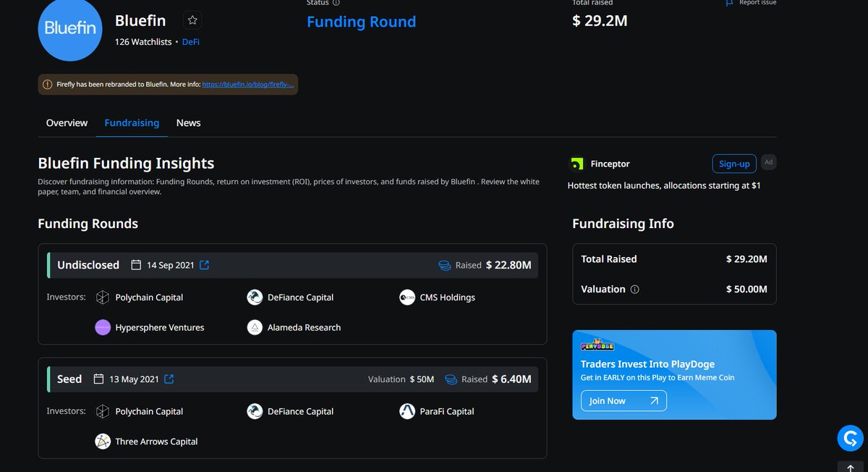Click the Alameda Research logo
This screenshot has width=868, height=472.
[x=255, y=327]
